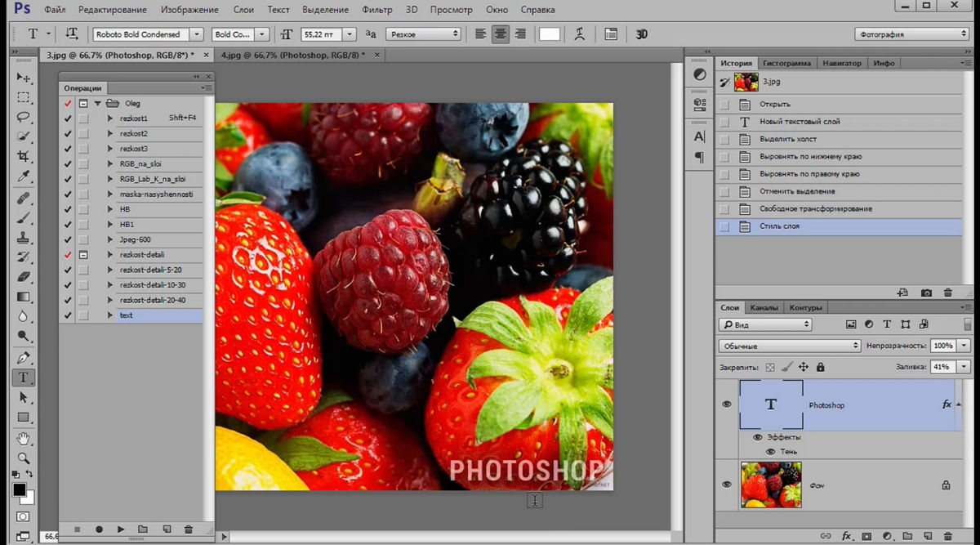This screenshot has height=545, width=980.
Task: Toggle dialog box for Jpeg-600 action
Action: click(x=83, y=239)
